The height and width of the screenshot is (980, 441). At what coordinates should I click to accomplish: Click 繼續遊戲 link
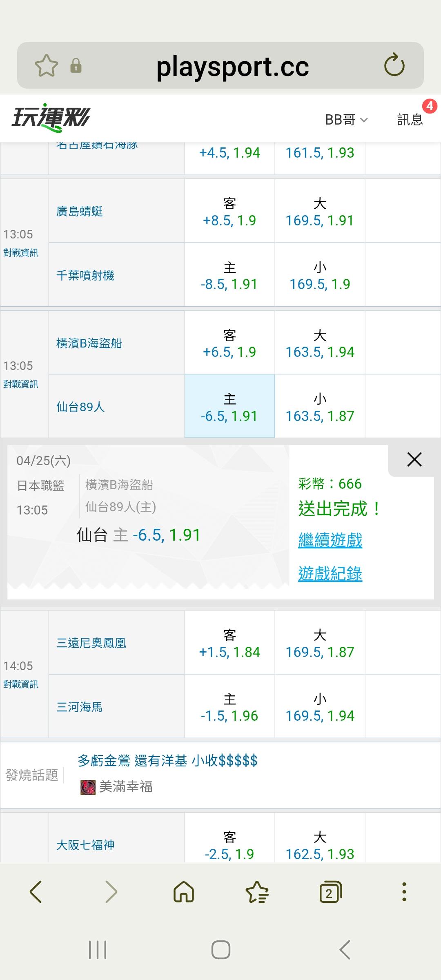pos(330,540)
